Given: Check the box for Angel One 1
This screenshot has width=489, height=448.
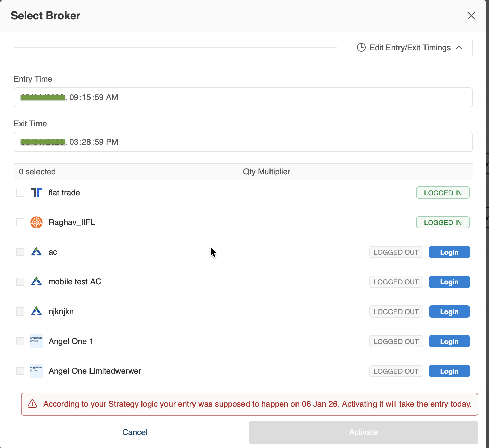Looking at the screenshot, I should point(20,341).
